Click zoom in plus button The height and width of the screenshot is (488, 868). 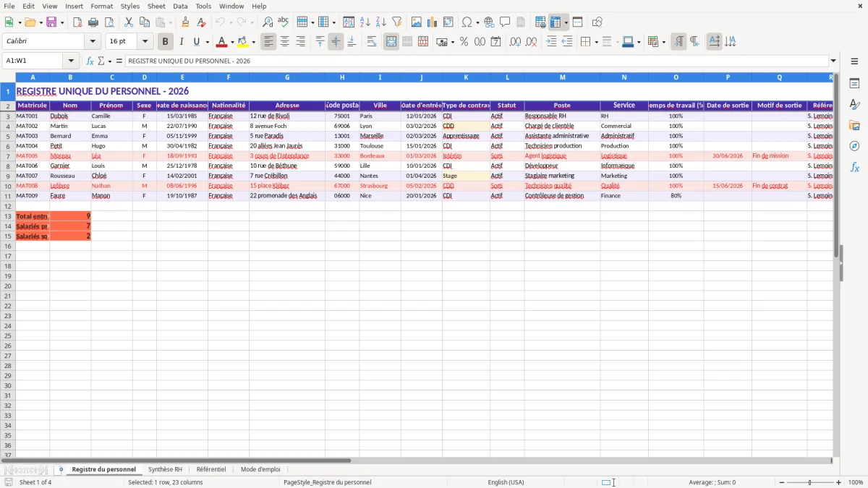coord(839,482)
